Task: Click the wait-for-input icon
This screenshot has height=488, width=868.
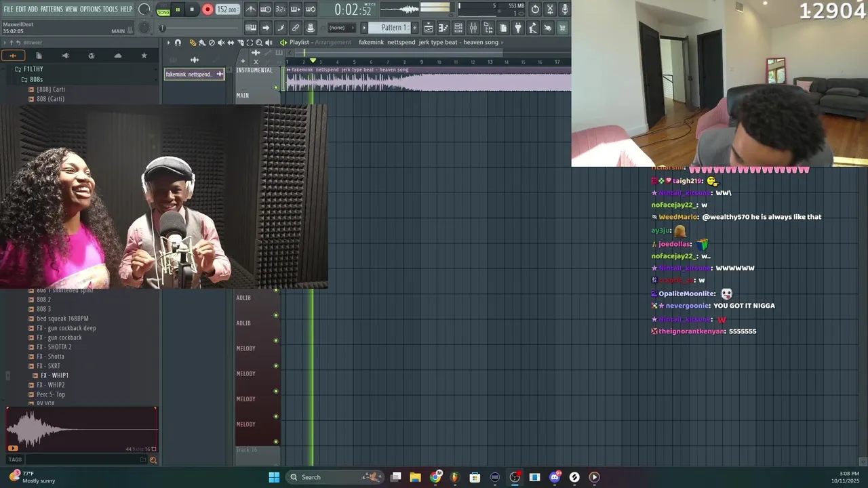Action: coord(266,9)
